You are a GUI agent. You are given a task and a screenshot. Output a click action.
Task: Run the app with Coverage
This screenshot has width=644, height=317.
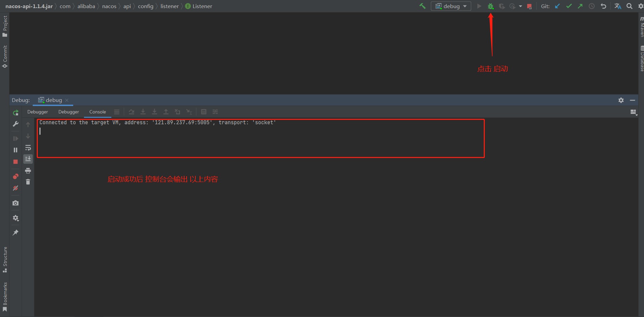click(x=502, y=6)
